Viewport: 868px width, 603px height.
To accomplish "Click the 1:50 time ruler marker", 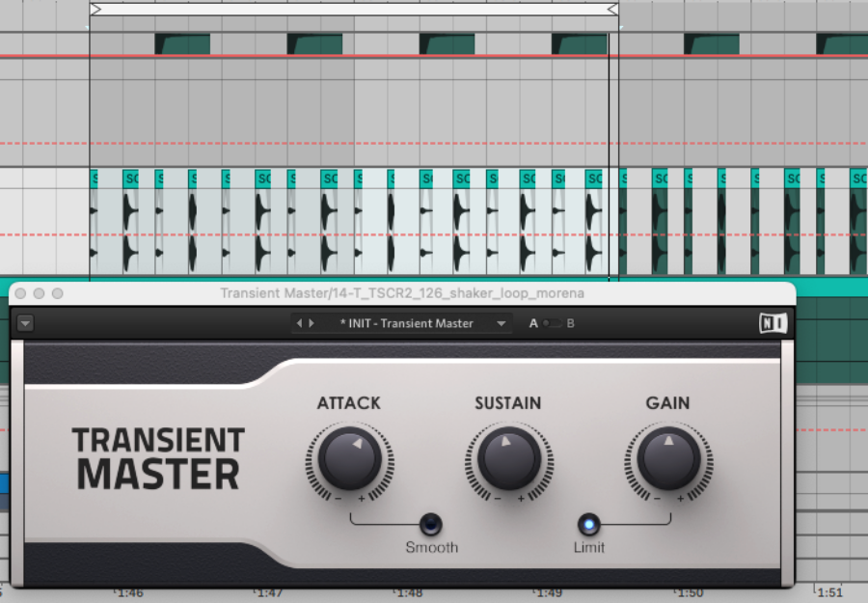I will click(x=689, y=593).
